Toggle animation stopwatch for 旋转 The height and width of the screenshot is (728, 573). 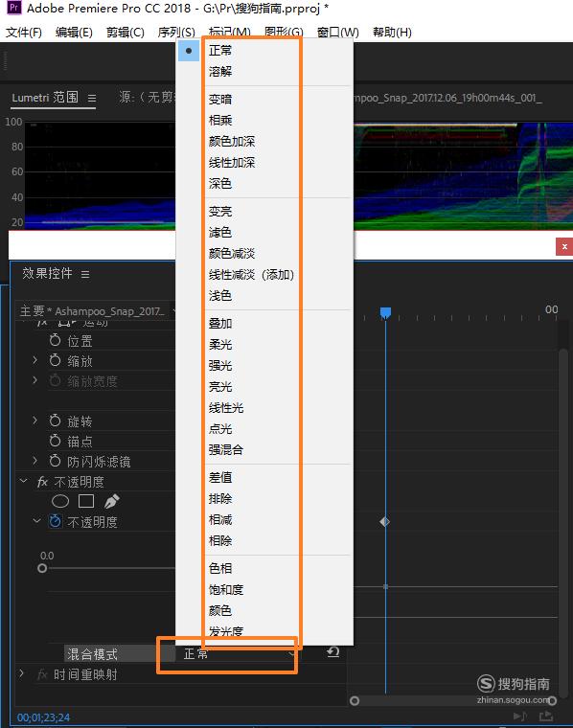click(x=55, y=421)
